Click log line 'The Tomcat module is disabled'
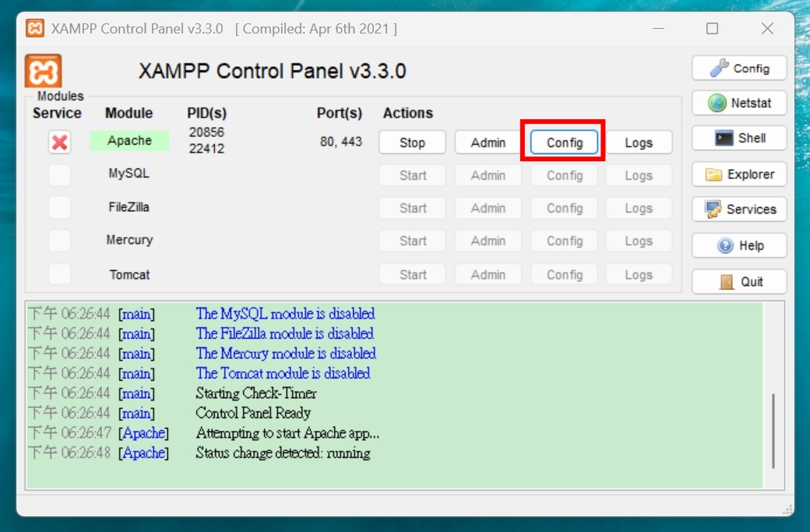810x532 pixels. [283, 373]
